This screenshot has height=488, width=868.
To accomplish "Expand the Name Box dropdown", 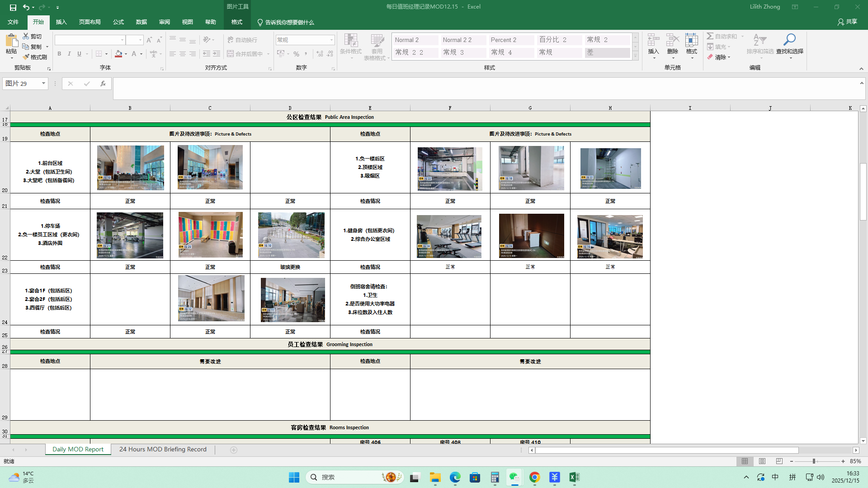I will (43, 84).
